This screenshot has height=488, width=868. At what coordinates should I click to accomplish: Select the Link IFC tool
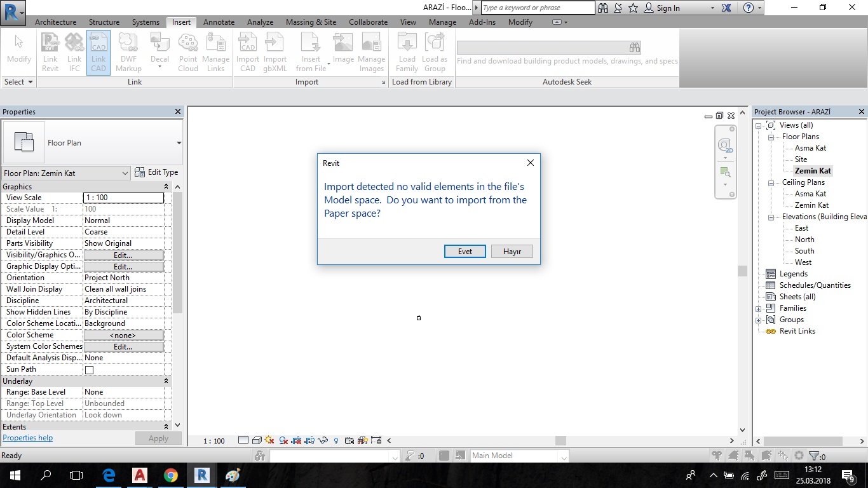pyautogui.click(x=74, y=53)
